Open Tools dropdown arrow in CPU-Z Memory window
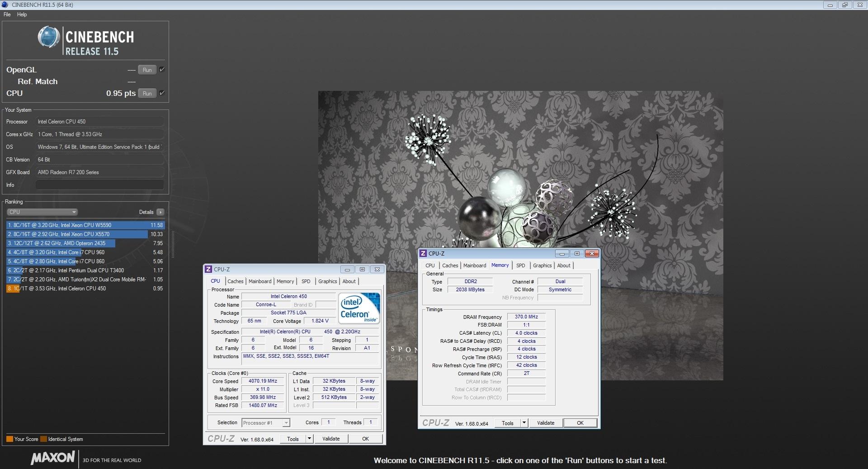Viewport: 868px width, 469px height. pyautogui.click(x=524, y=423)
